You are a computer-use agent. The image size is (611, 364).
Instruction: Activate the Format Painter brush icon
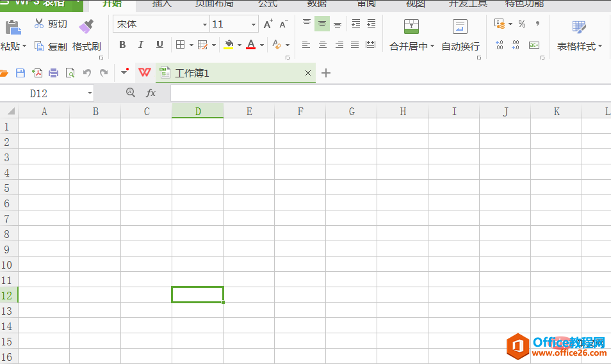(86, 26)
